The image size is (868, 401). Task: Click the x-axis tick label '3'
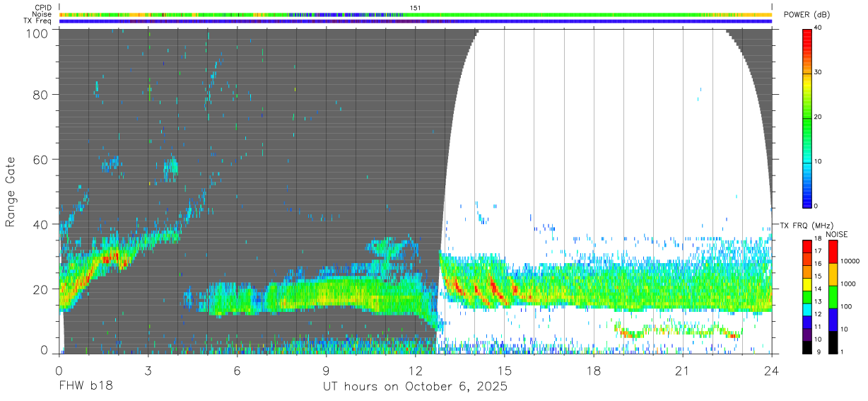tap(148, 370)
